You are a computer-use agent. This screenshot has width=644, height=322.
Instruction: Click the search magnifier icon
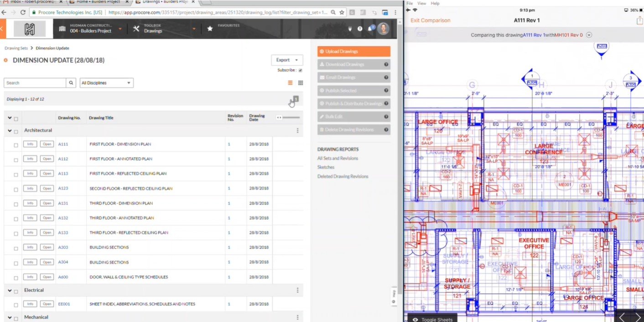71,83
